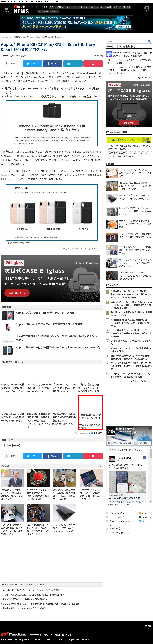Click the 日本を変えるテレワーク banner
153x644 pixels.
tap(129, 140)
